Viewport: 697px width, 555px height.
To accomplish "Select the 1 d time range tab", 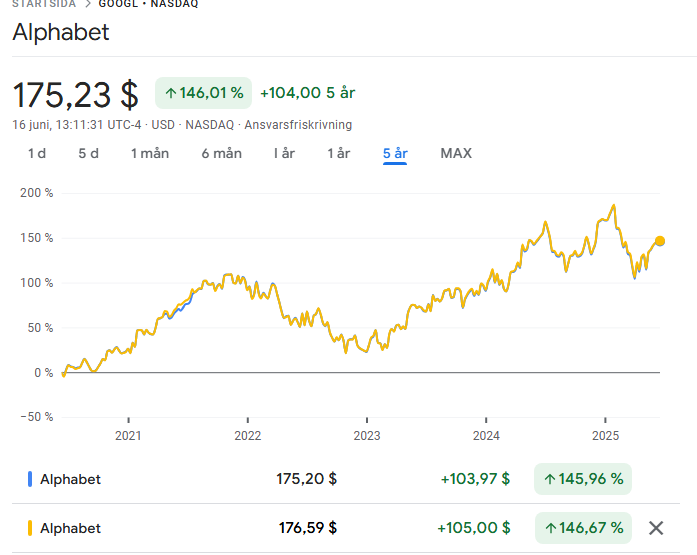I will point(36,153).
